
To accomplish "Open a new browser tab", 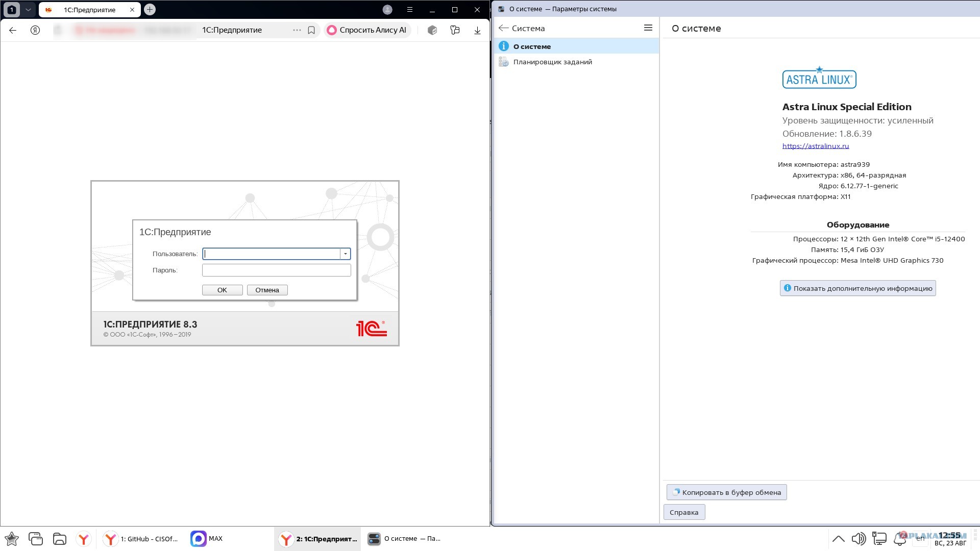I will (x=150, y=9).
